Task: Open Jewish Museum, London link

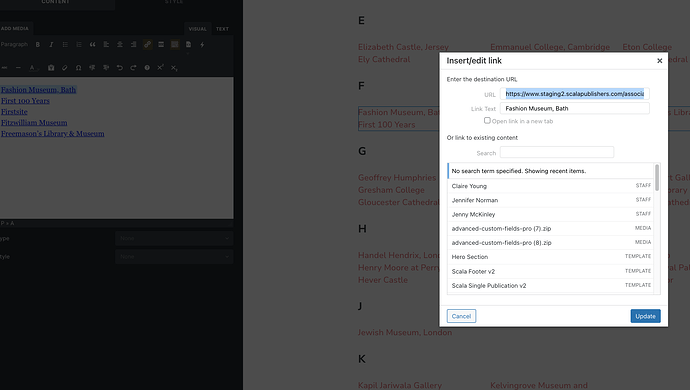Action: 405,332
